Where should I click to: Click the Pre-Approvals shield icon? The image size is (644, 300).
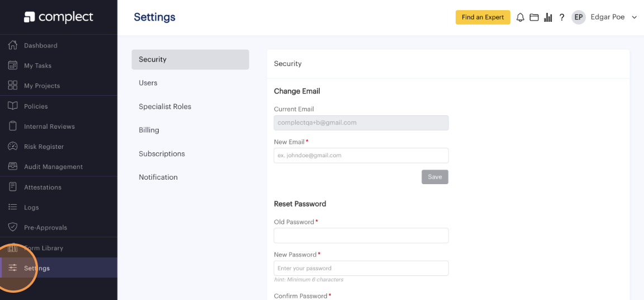13,227
